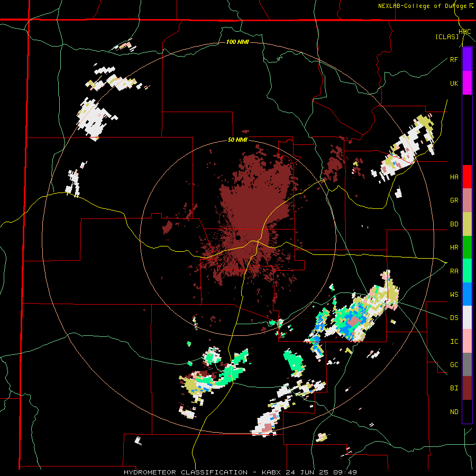
Task: Click the HYDROMETEOR CLASSIFICATION title text
Action: (x=186, y=472)
